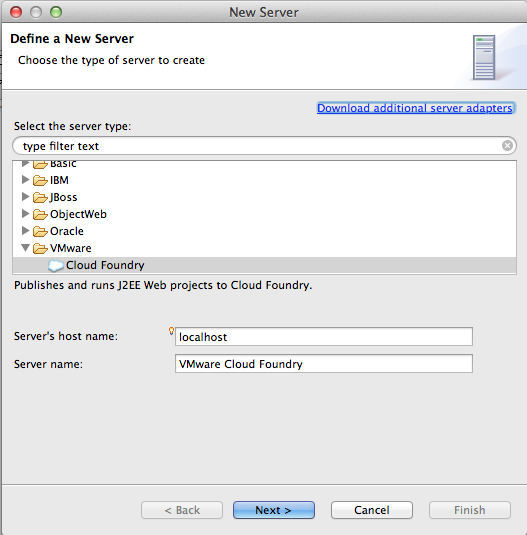Click the Cancel button
The image size is (527, 535).
(x=371, y=510)
